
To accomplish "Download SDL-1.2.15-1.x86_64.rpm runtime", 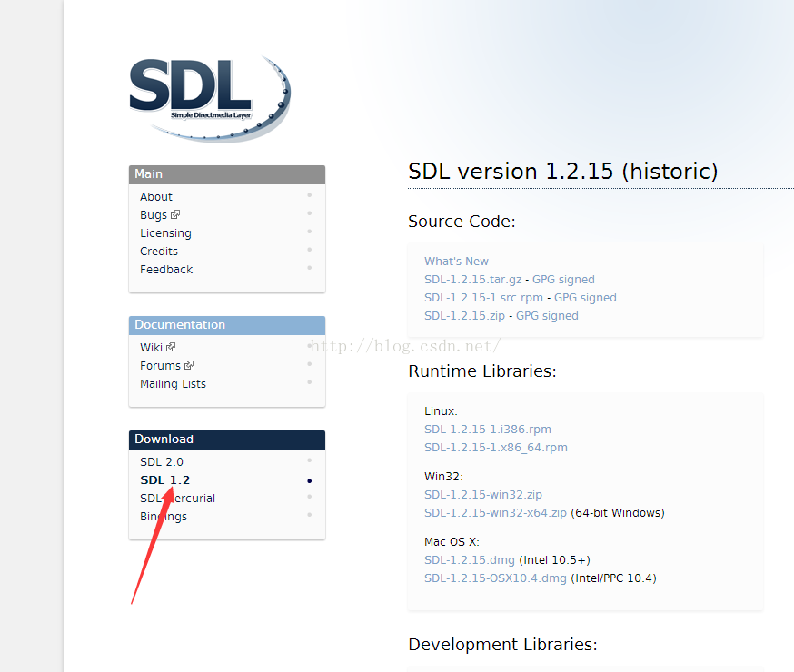I will (x=496, y=448).
